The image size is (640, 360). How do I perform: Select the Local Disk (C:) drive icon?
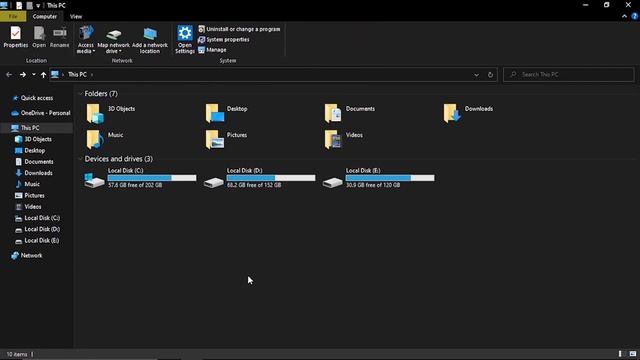94,180
